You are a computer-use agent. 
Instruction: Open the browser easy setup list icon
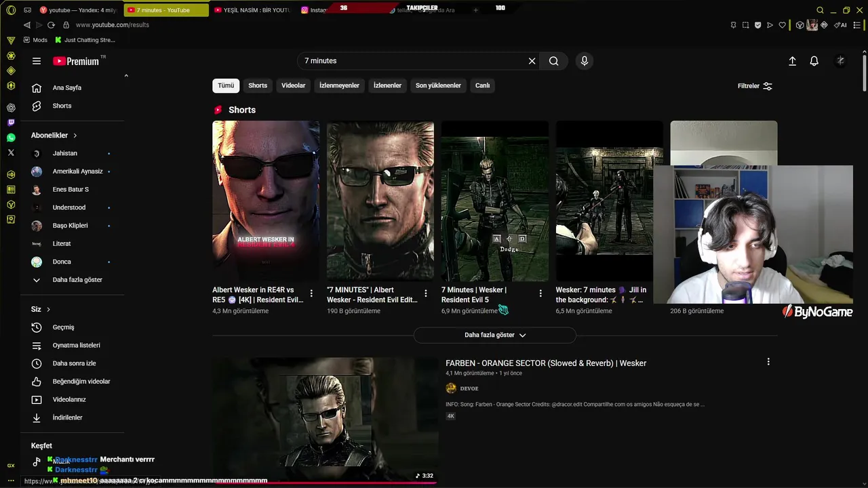(858, 25)
